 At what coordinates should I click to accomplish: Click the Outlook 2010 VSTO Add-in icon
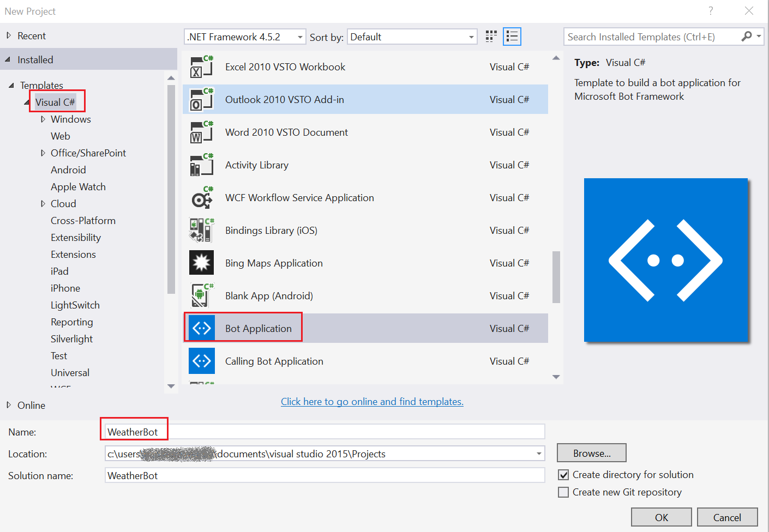coord(201,100)
